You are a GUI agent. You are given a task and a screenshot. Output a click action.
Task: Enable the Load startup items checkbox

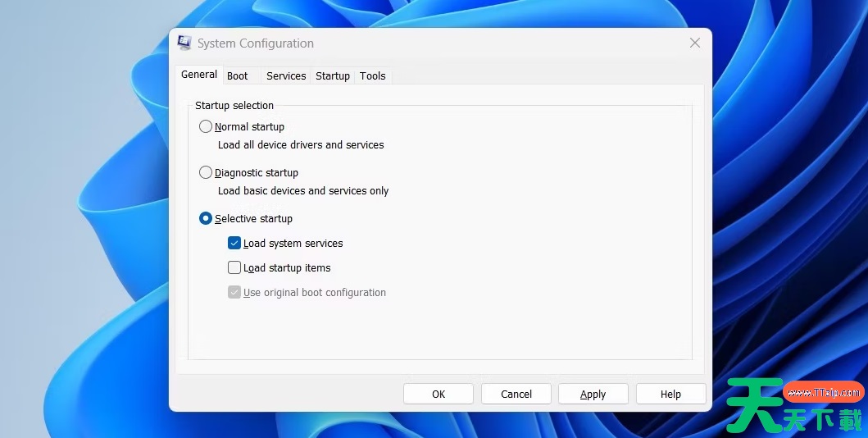click(x=234, y=268)
